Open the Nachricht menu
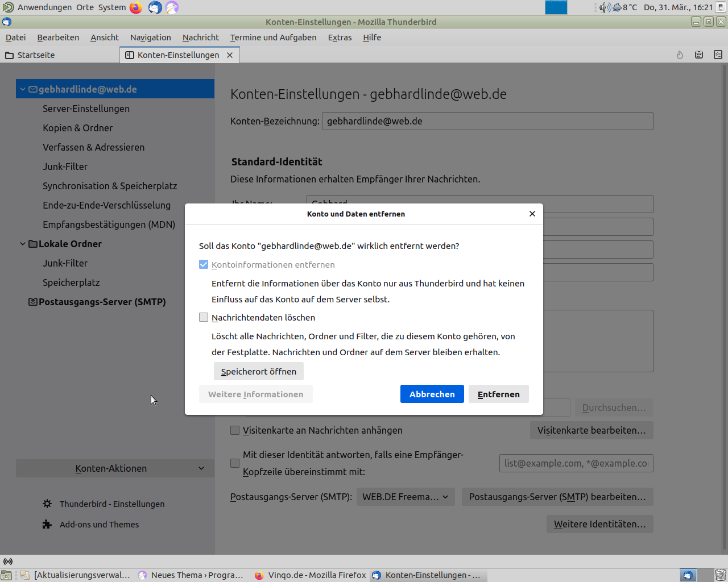Viewport: 728px width, 582px height. click(201, 38)
